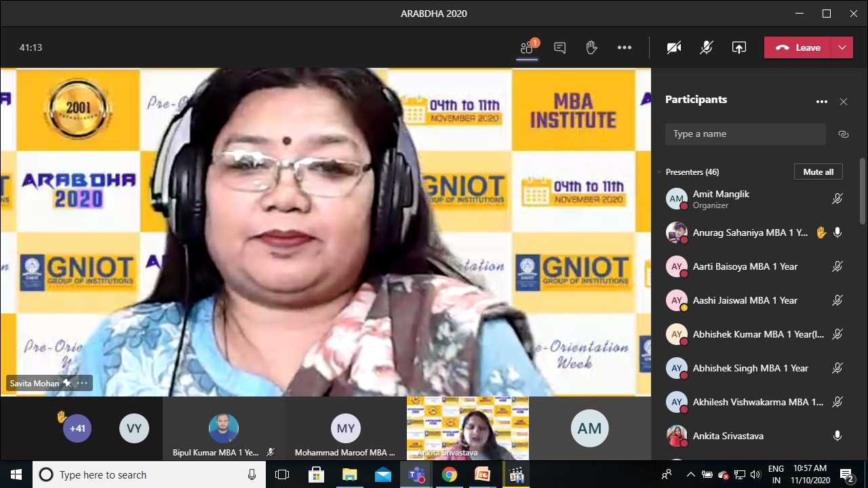Open more actions menu in meeting toolbar
868x488 pixels.
(x=624, y=47)
